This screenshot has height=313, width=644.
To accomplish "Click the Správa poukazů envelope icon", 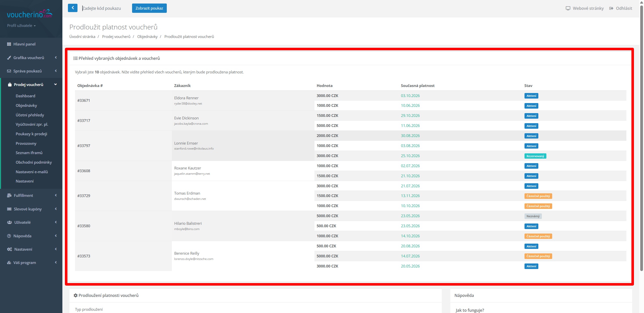I will point(9,71).
